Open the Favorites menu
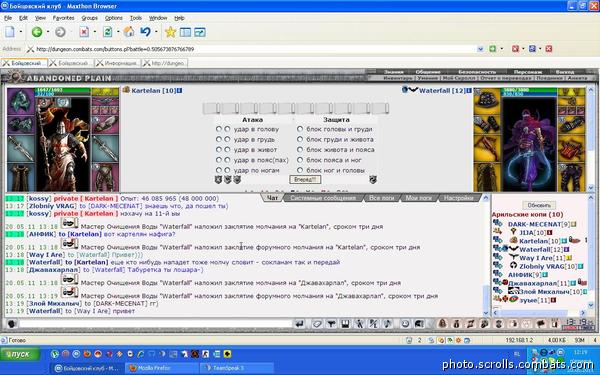This screenshot has width=600, height=375. point(63,18)
